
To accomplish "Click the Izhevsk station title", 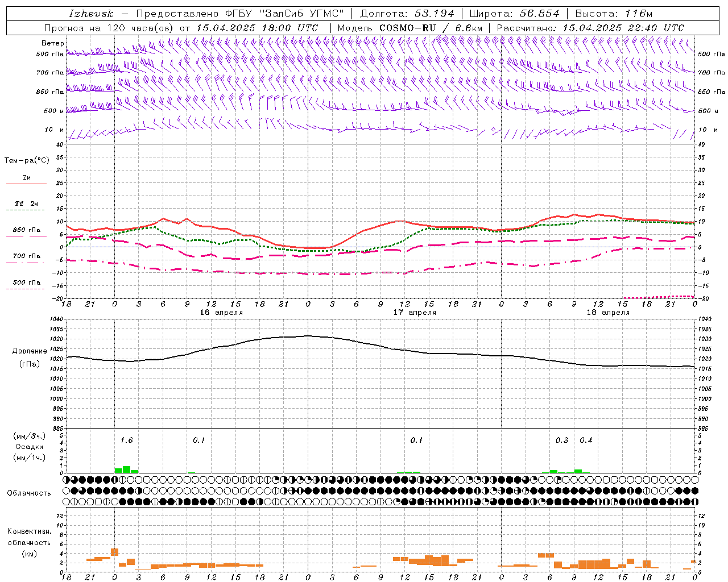I will (x=92, y=14).
